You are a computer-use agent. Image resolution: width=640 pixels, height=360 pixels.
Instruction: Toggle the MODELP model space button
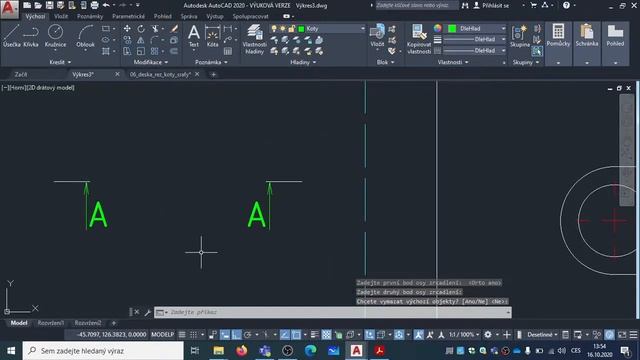click(x=162, y=334)
